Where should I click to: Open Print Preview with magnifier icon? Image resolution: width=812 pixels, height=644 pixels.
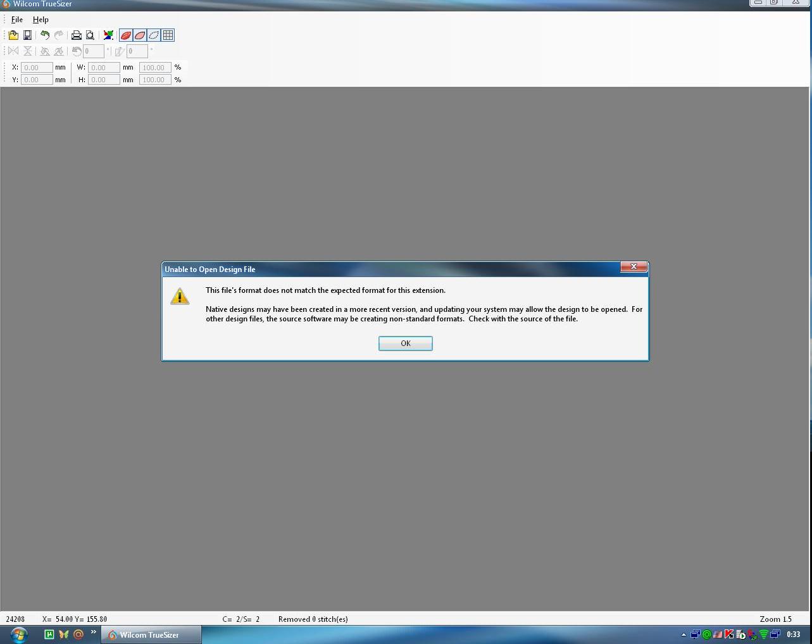point(91,35)
